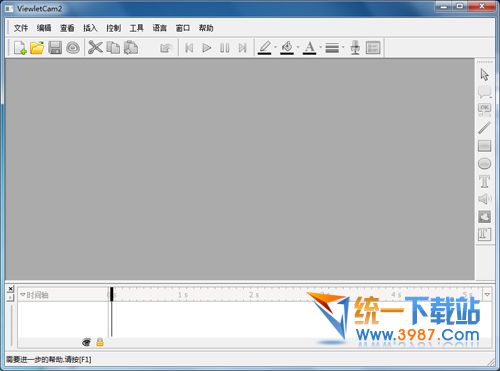Open the 工具 menu
This screenshot has width=500, height=371.
pos(136,28)
